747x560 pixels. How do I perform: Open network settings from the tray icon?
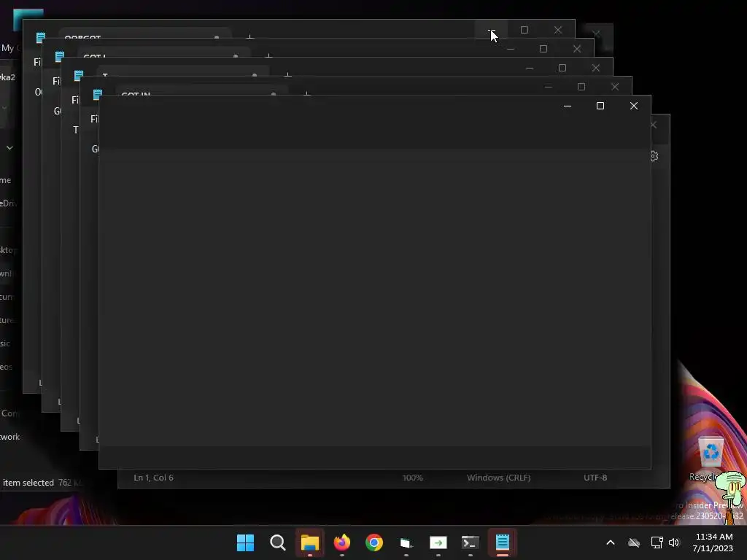coord(657,542)
